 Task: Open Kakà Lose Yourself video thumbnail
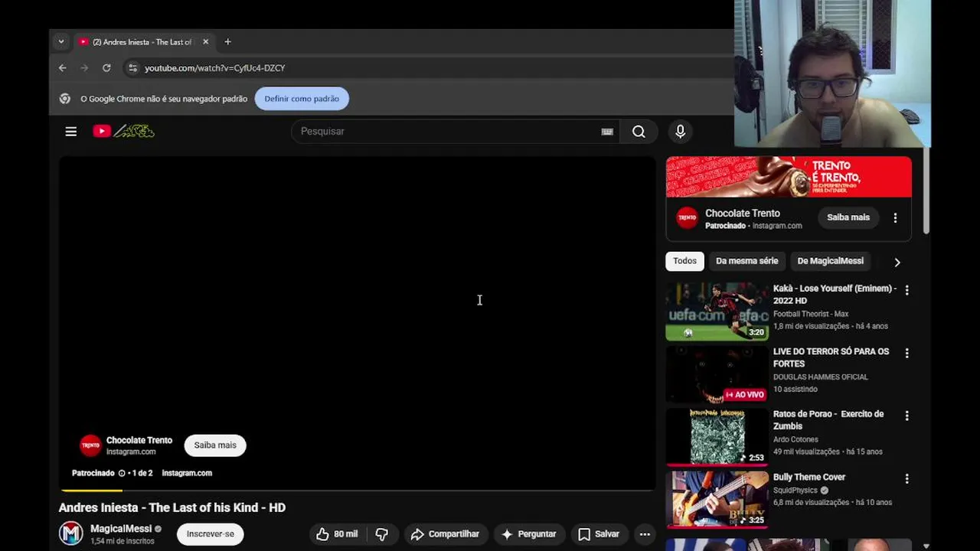[x=717, y=311]
